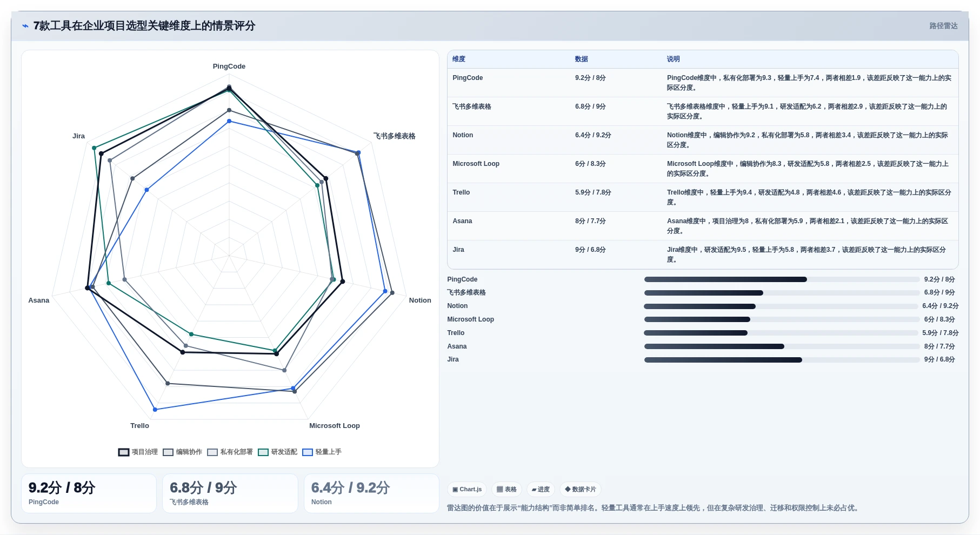Select the 飞书多维表格 table row name
This screenshot has width=980, height=535.
coord(472,106)
